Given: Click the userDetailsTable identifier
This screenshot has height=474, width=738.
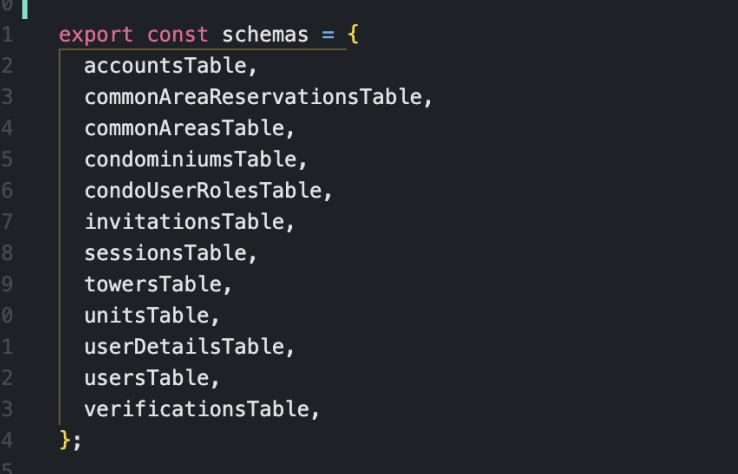Looking at the screenshot, I should (x=189, y=346).
